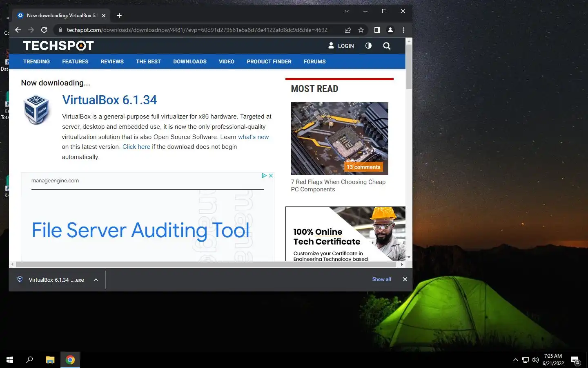
Task: Open the FORUMS menu item
Action: [314, 61]
